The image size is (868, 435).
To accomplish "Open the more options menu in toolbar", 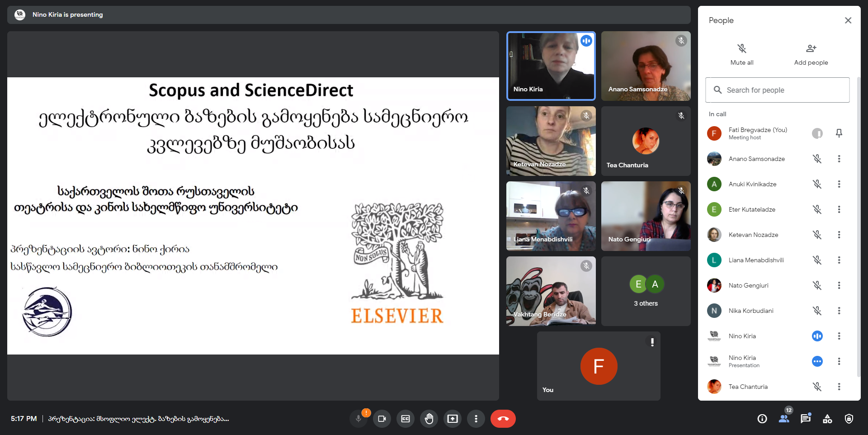I will [x=476, y=419].
